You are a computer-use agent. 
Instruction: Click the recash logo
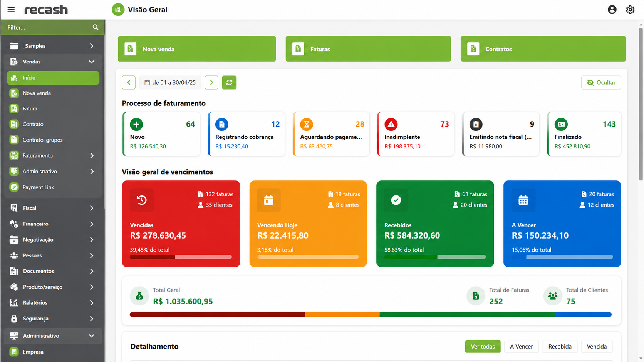tap(46, 10)
